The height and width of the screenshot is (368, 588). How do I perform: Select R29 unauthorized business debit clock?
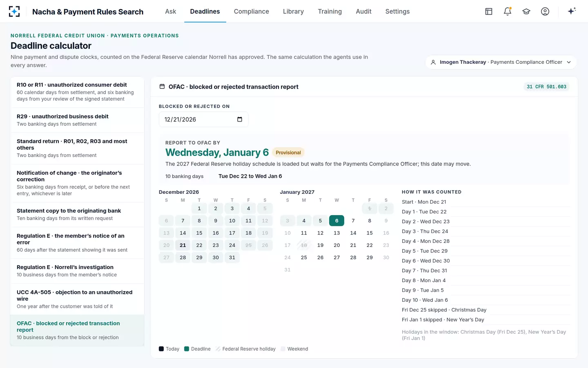[x=77, y=120]
